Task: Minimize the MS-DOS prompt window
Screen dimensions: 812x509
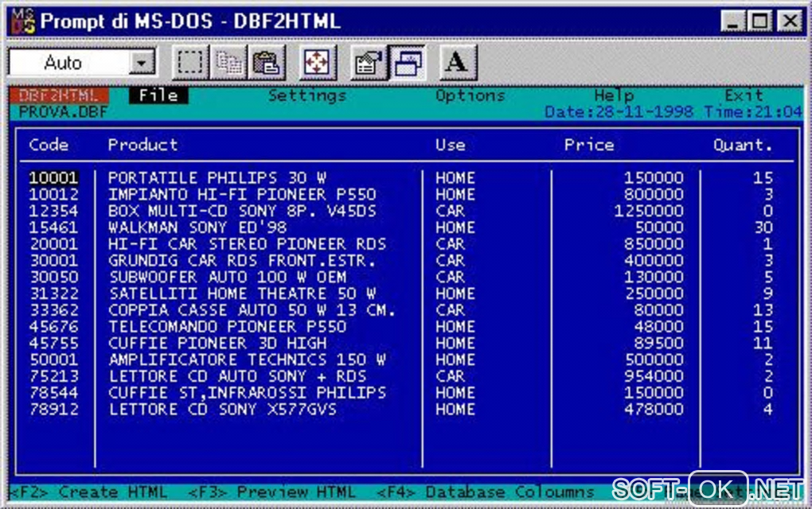Action: pos(733,21)
